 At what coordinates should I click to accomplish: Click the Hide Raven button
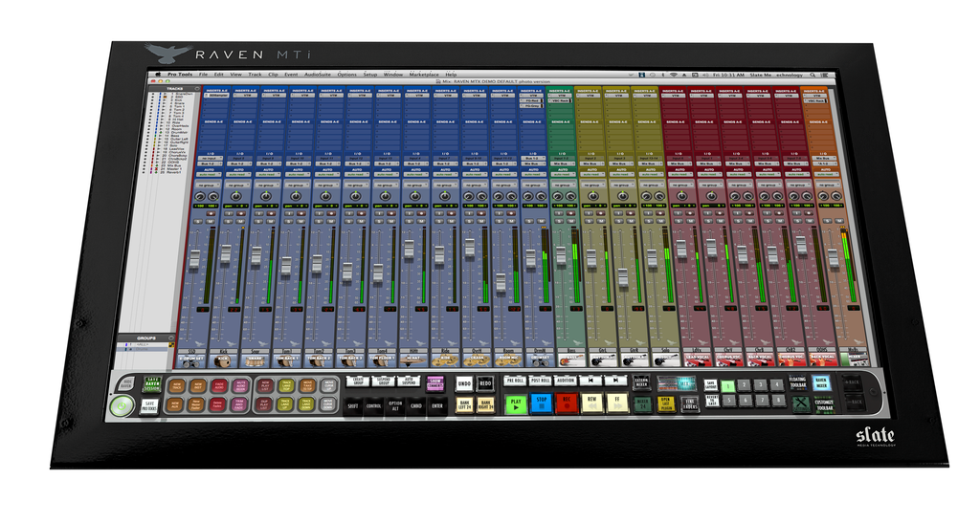[126, 383]
